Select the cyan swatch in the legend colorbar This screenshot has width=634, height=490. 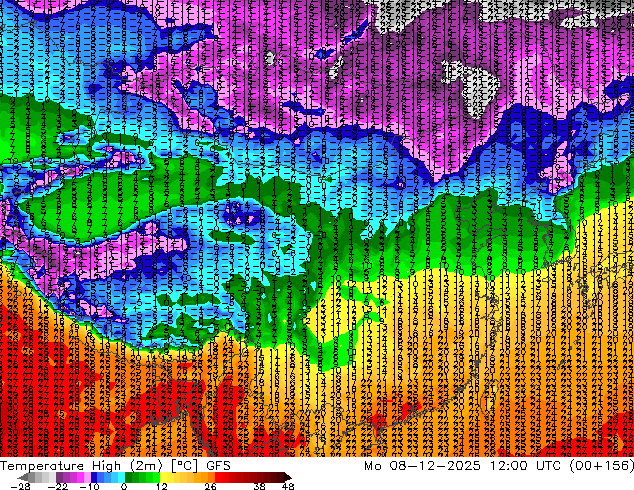(121, 477)
